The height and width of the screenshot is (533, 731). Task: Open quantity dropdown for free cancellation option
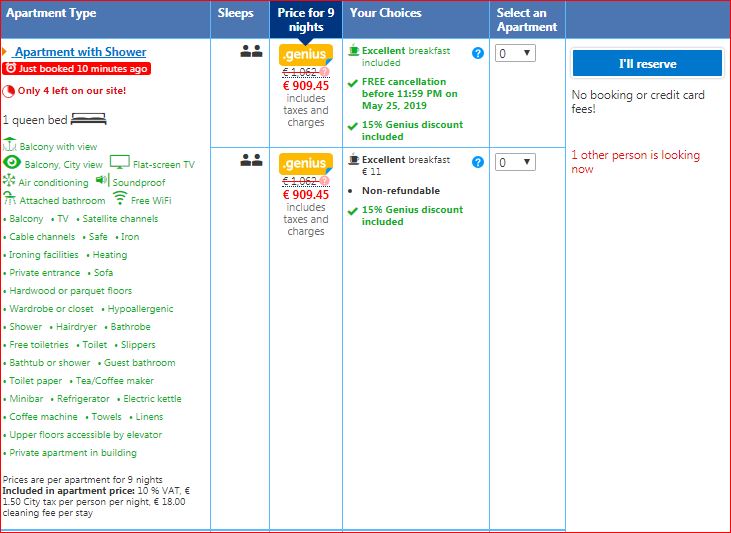tap(516, 53)
